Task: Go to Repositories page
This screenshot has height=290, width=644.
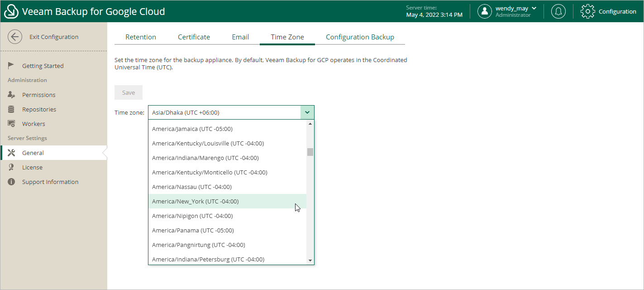Action: pyautogui.click(x=39, y=109)
